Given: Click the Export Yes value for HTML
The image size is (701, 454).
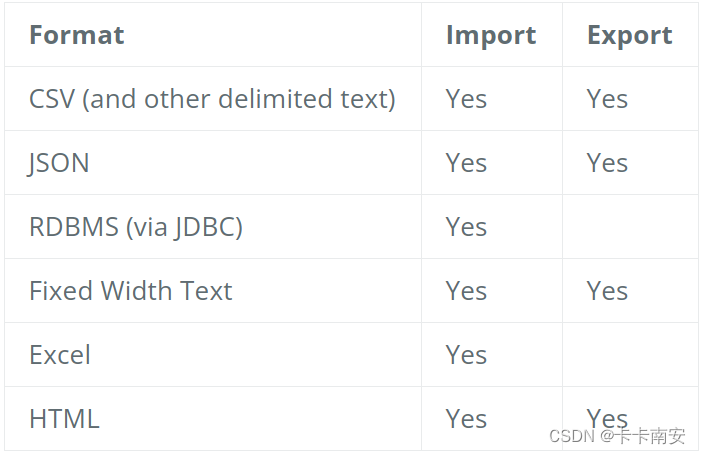Looking at the screenshot, I should (607, 417).
